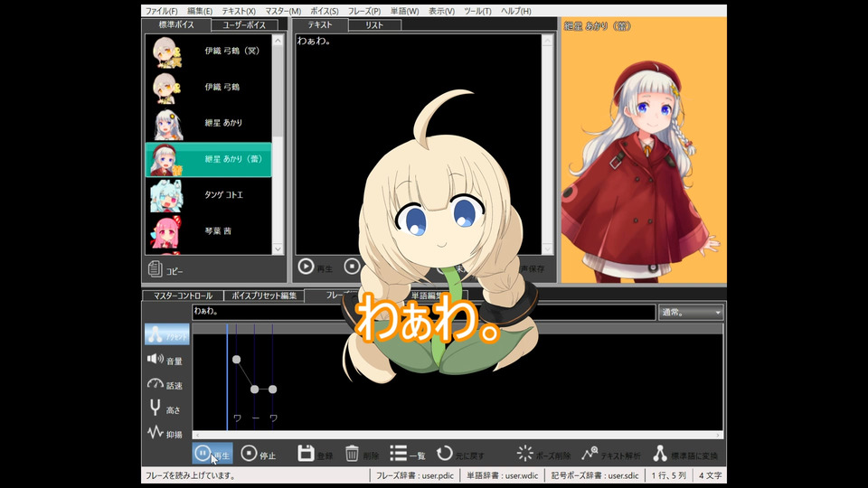Click the 紲星 あかり（蕾） character portrait
This screenshot has width=868, height=488.
pyautogui.click(x=643, y=149)
